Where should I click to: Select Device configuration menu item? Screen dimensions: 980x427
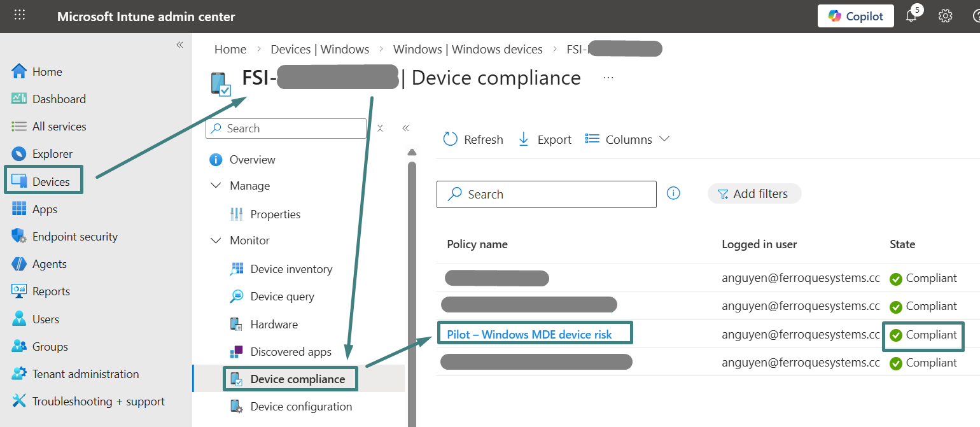click(300, 407)
